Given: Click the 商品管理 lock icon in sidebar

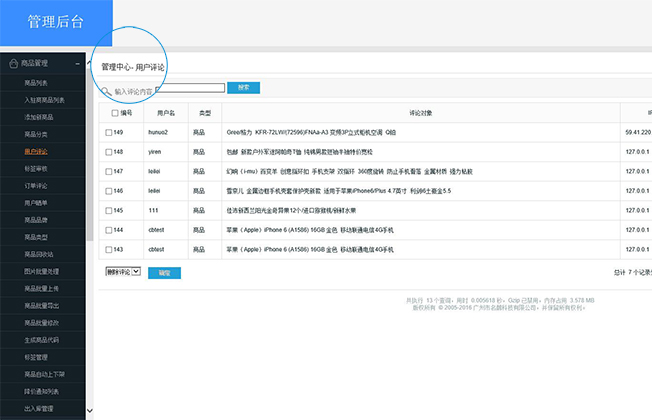Looking at the screenshot, I should [x=12, y=64].
